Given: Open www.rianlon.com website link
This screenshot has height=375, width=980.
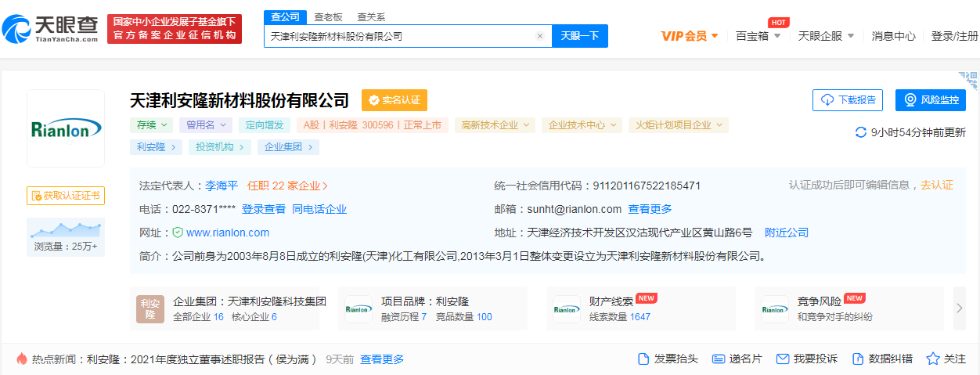Looking at the screenshot, I should pyautogui.click(x=228, y=233).
